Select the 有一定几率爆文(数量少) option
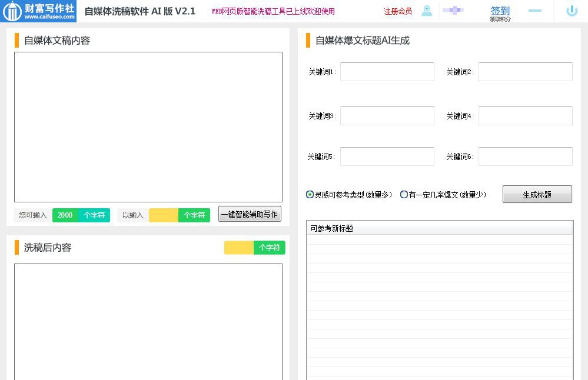This screenshot has width=588, height=380. (x=404, y=195)
